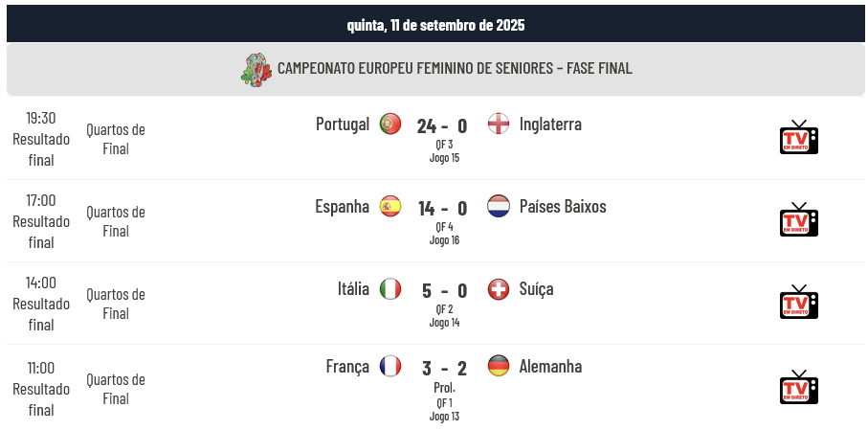Open TV em direto for Portugal vs Inglaterra
The width and height of the screenshot is (868, 430).
(798, 137)
